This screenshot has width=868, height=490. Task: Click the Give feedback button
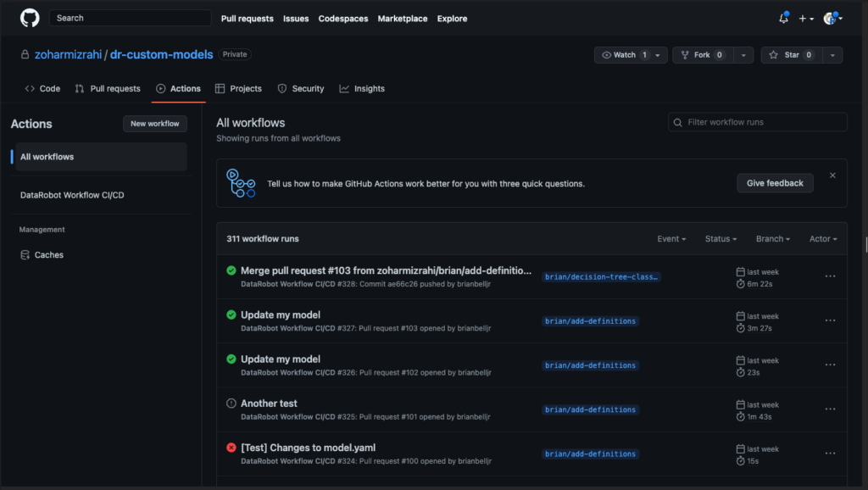coord(775,183)
